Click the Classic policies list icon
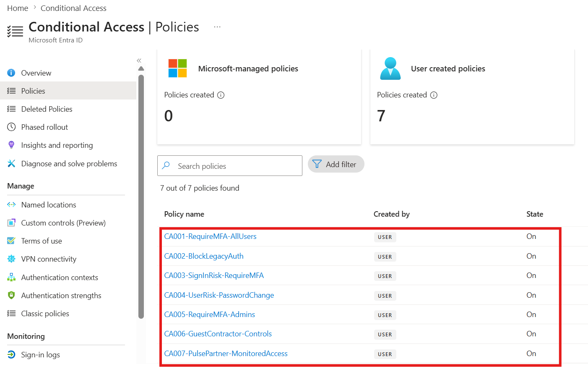588x367 pixels. coord(11,314)
